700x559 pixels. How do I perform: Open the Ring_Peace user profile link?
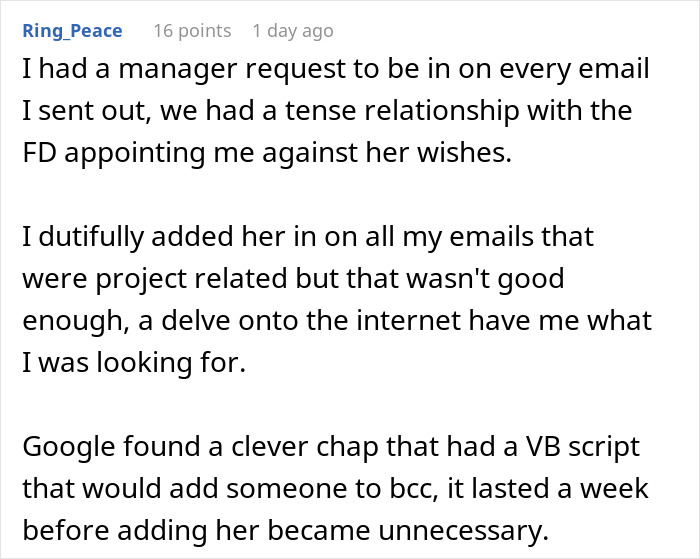(x=72, y=31)
